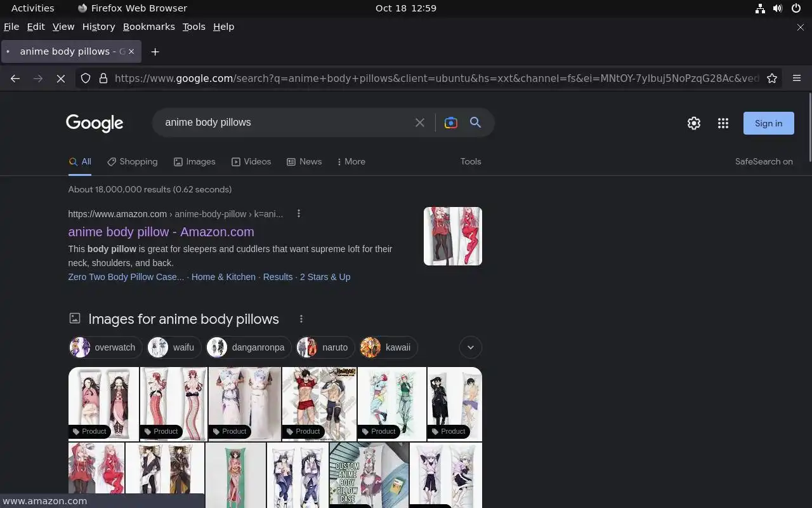Click the volume speaker icon
Viewport: 812px width, 508px height.
(x=778, y=8)
